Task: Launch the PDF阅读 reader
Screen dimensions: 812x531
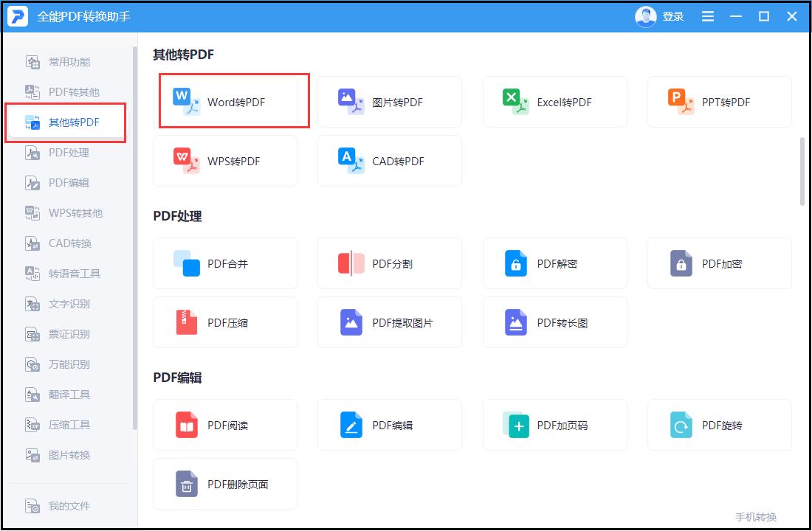Action: 225,425
